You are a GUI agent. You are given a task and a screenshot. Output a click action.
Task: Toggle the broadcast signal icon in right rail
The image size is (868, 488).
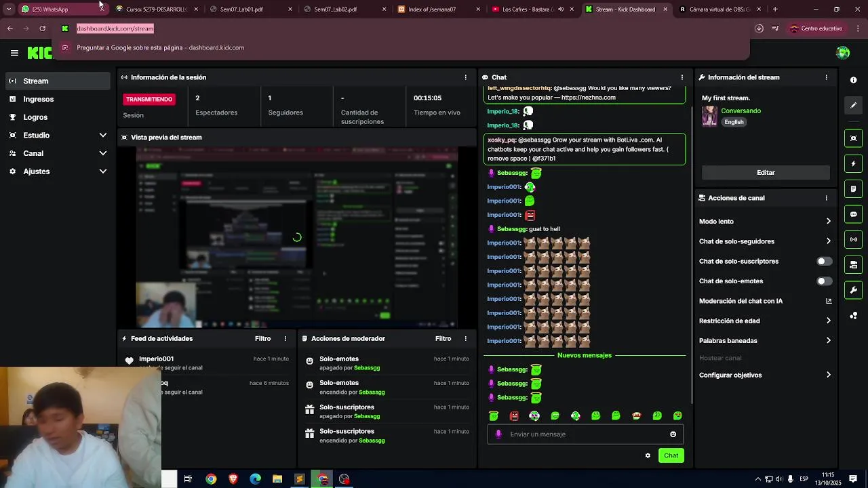pos(853,239)
